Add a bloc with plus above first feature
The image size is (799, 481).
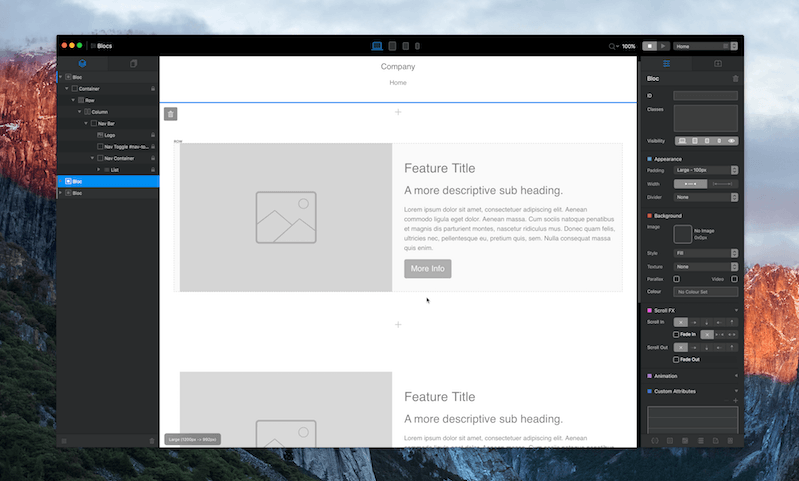click(x=398, y=112)
